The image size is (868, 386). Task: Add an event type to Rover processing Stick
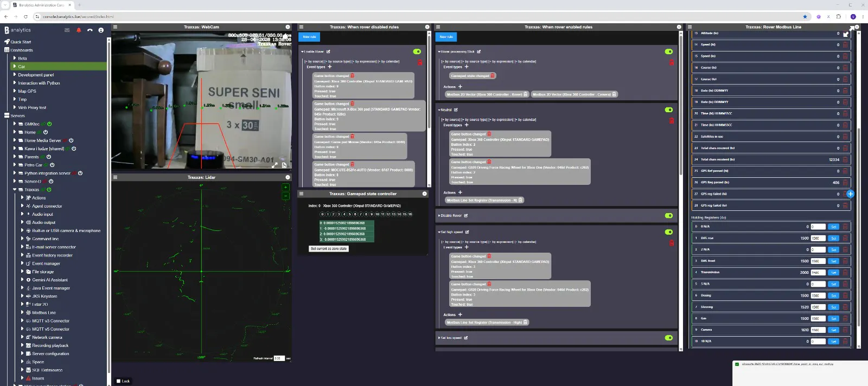point(466,67)
